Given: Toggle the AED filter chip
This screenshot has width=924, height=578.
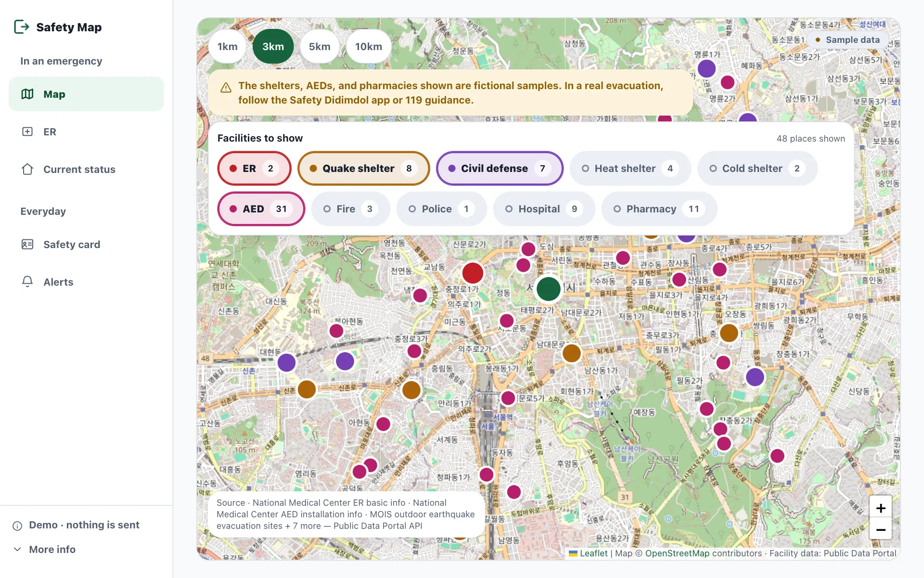Looking at the screenshot, I should point(261,209).
